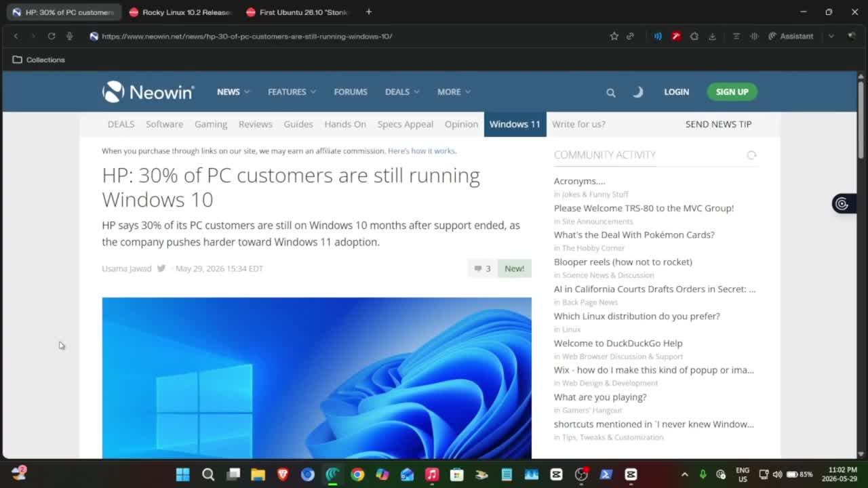Click the address bar URL field
Screen dimensions: 868x488
[247, 36]
